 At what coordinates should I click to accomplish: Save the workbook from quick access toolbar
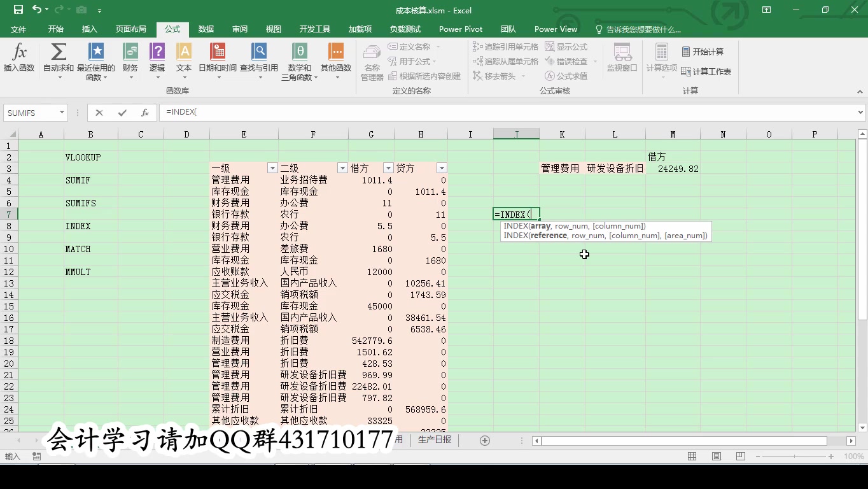(18, 10)
